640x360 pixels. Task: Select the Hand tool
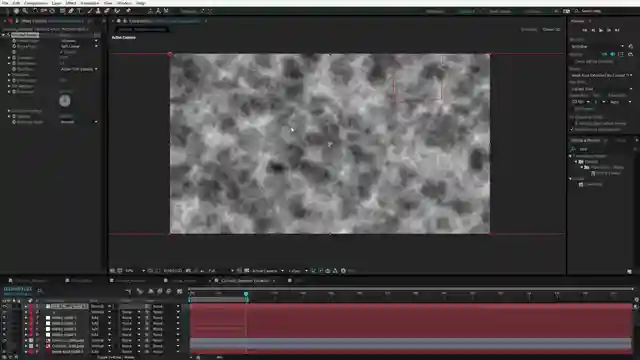[16, 11]
